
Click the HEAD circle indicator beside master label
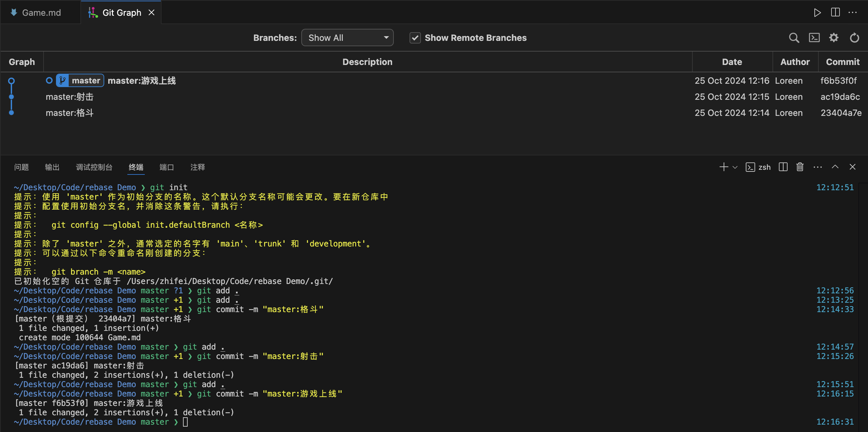pos(49,80)
